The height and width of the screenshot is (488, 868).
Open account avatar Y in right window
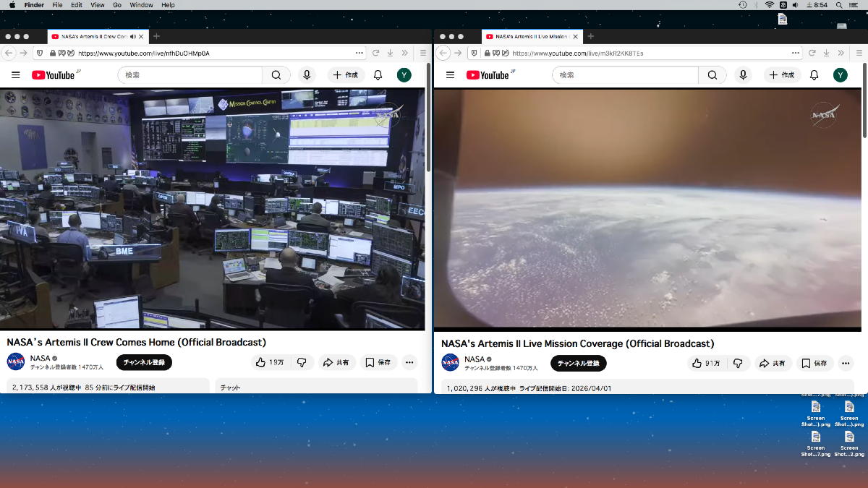click(840, 75)
